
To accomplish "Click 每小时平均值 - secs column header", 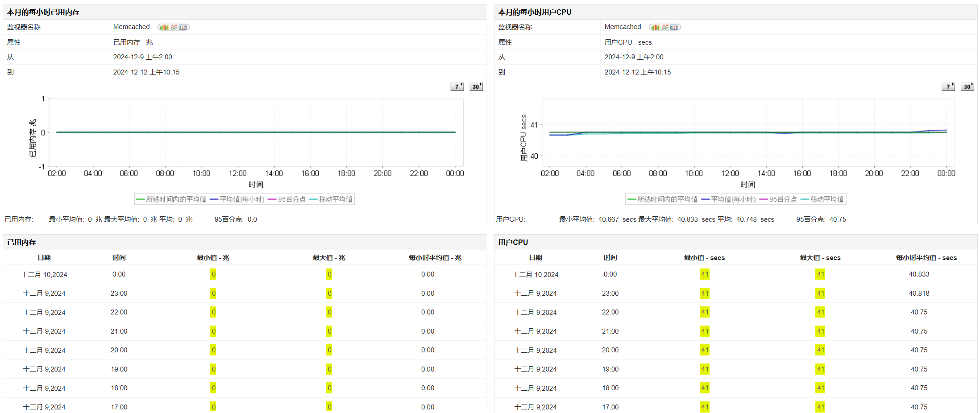I will (x=926, y=258).
